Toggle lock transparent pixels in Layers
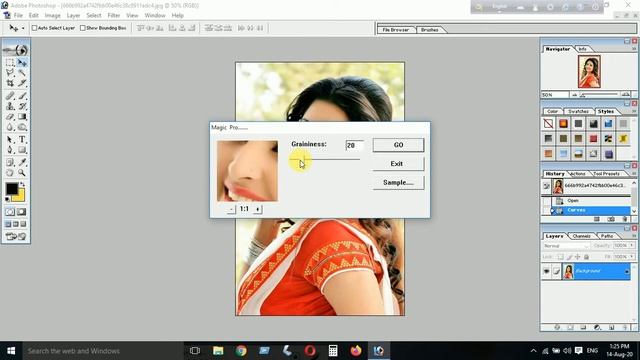 tap(561, 257)
